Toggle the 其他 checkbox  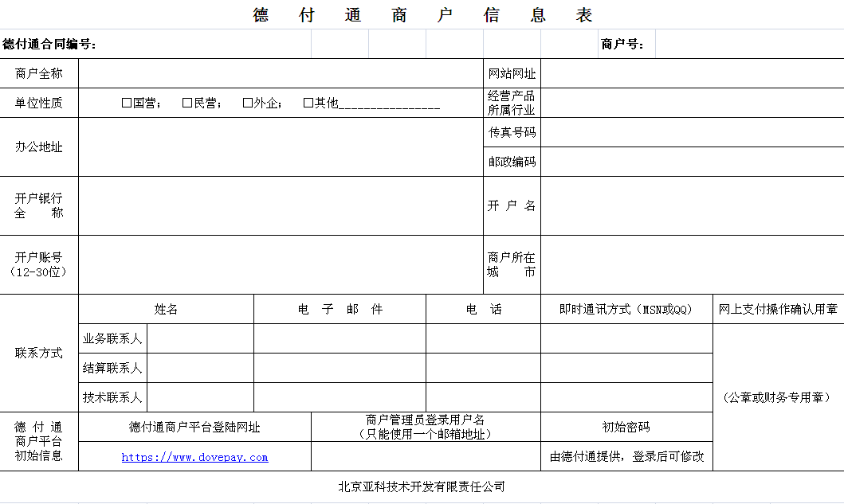308,103
